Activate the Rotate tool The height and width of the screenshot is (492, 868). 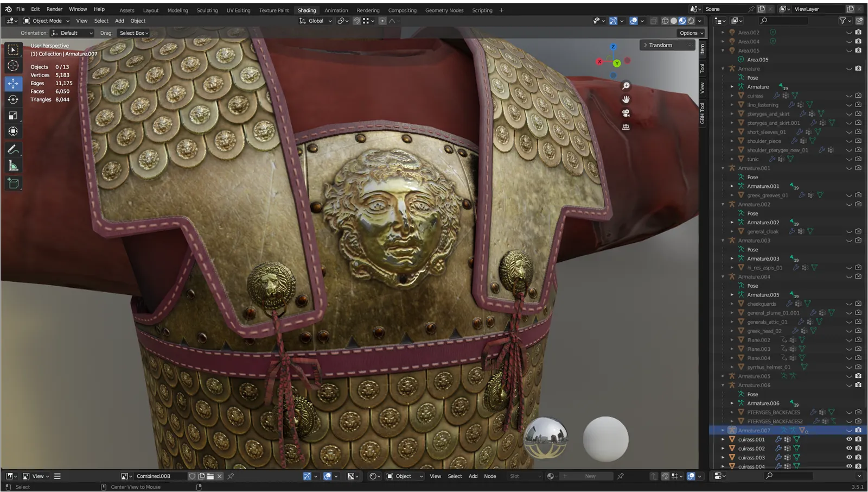[14, 99]
